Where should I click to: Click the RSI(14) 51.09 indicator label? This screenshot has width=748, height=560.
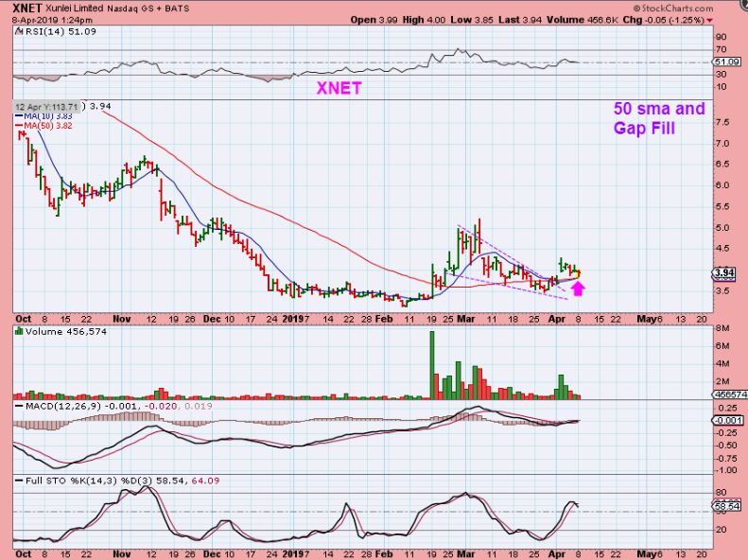coord(61,31)
